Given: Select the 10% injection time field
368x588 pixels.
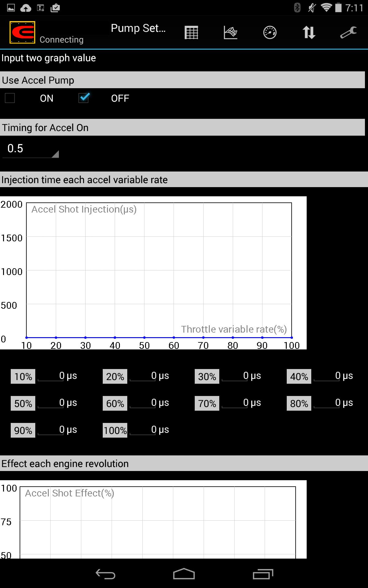Looking at the screenshot, I should [x=51, y=376].
